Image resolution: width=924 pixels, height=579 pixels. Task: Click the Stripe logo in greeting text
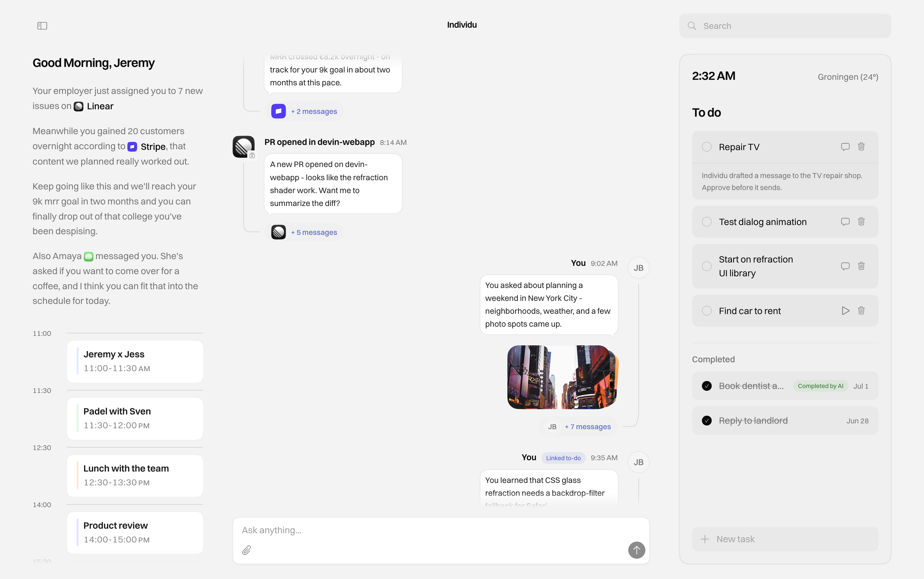tap(133, 147)
